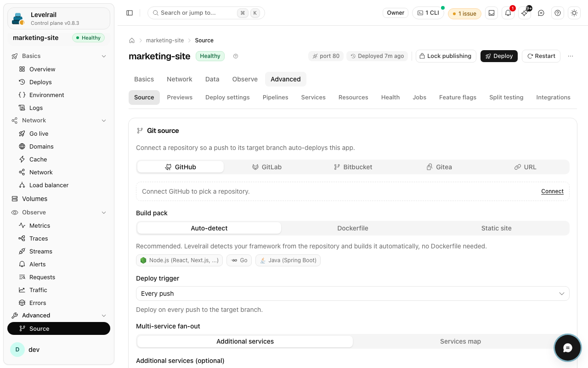Click the help icon beside Healthy badge

[236, 56]
